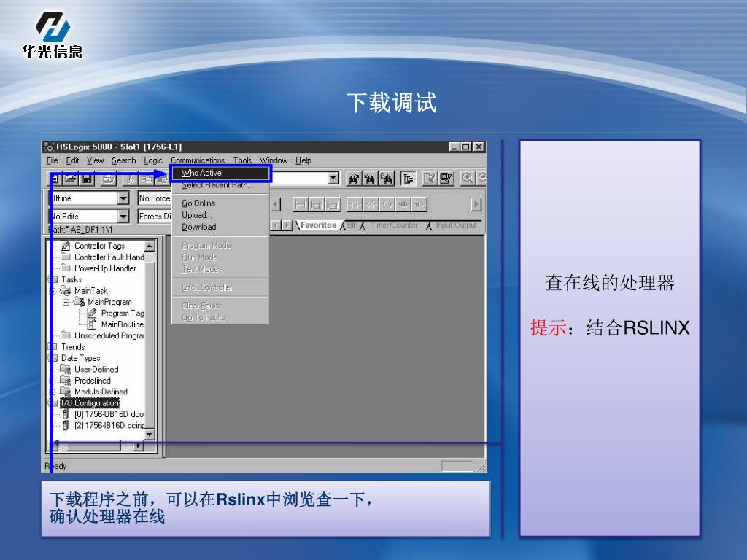This screenshot has width=747, height=560.
Task: Switch to the Favorites instruction tab
Action: tap(318, 225)
